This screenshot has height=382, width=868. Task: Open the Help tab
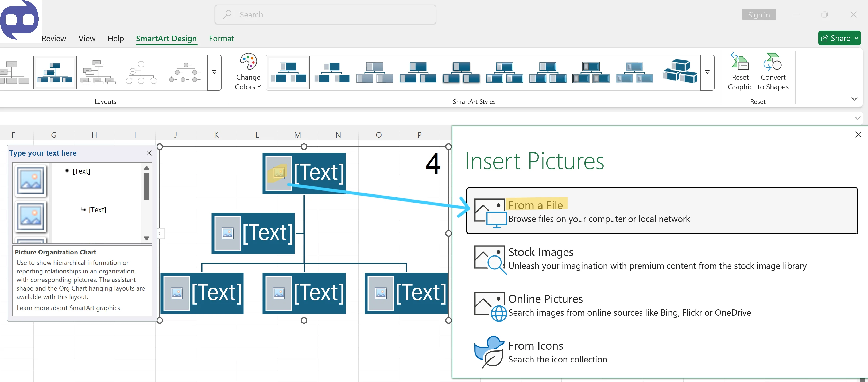tap(116, 39)
